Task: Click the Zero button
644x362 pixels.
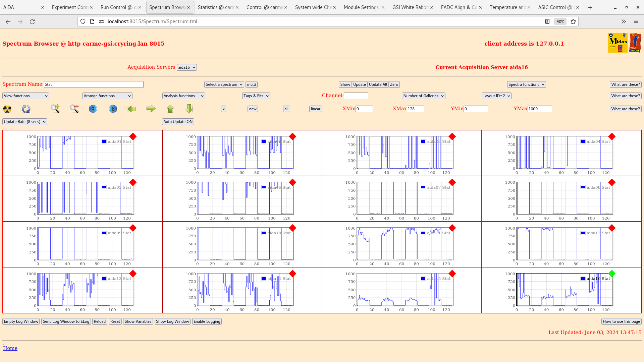Action: point(394,84)
